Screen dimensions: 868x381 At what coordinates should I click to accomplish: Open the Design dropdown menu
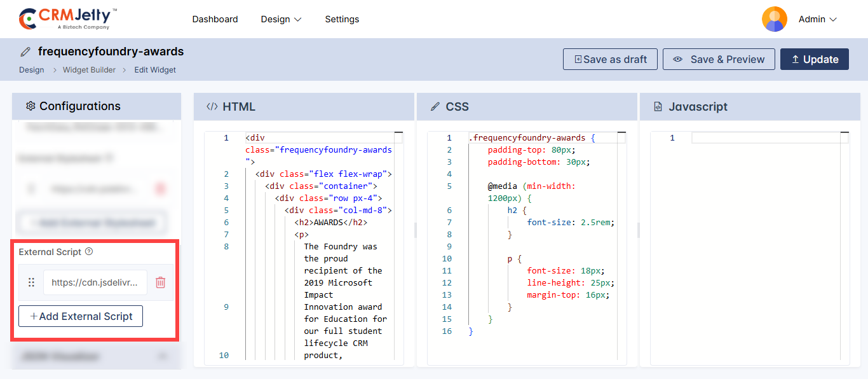point(281,19)
